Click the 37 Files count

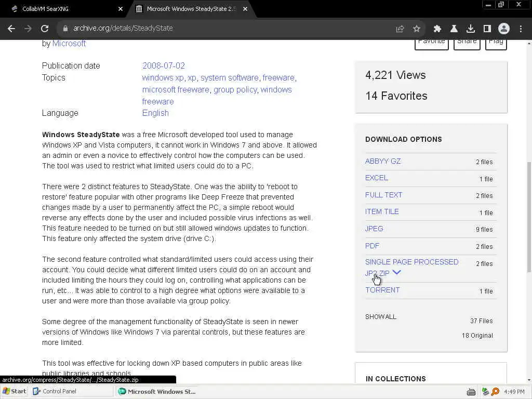482,321
